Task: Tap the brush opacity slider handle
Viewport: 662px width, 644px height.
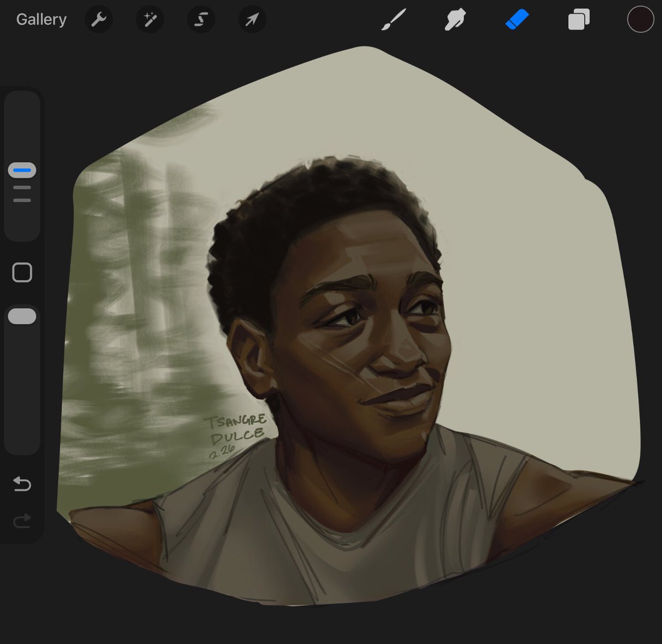Action: tap(22, 316)
